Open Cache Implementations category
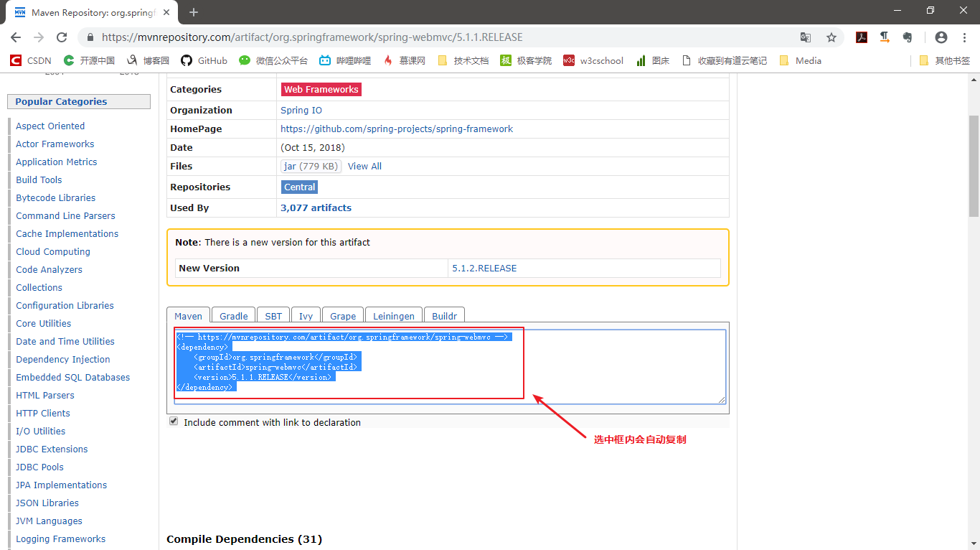 pyautogui.click(x=67, y=233)
